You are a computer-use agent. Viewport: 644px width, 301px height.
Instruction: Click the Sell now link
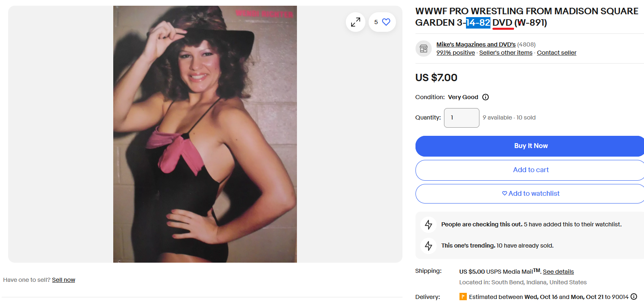click(x=64, y=280)
